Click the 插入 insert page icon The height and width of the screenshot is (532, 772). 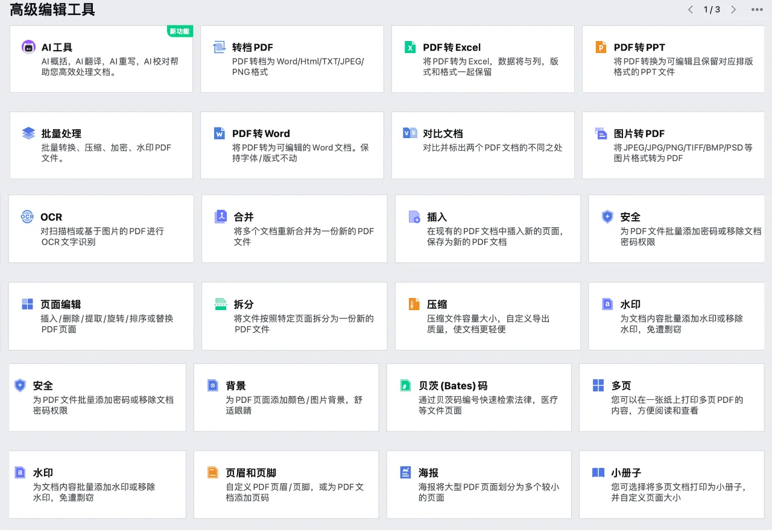[414, 217]
